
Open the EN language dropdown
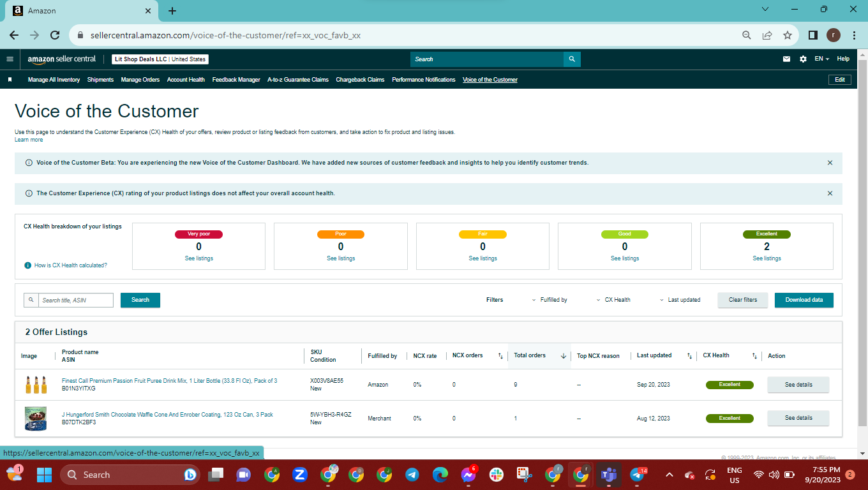822,59
